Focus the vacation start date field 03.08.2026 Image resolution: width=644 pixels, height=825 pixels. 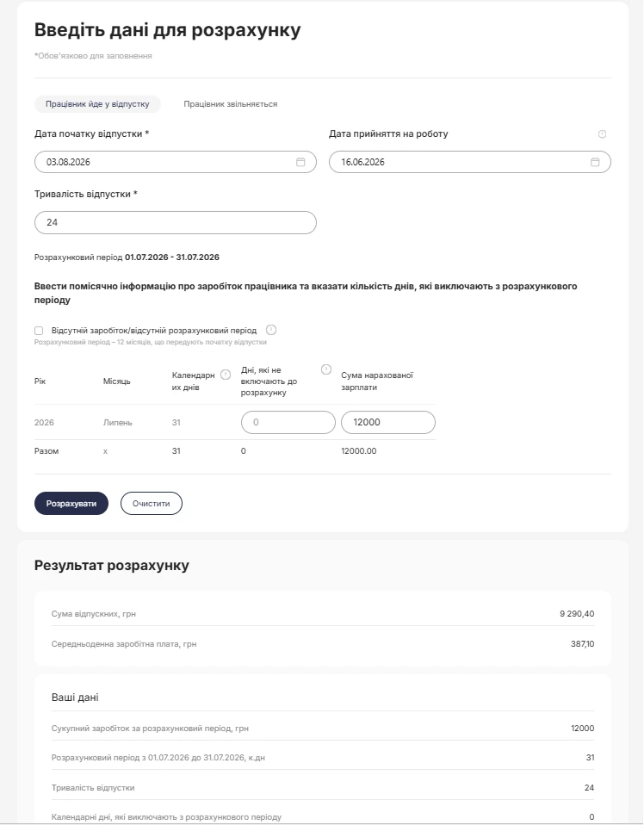(x=176, y=162)
